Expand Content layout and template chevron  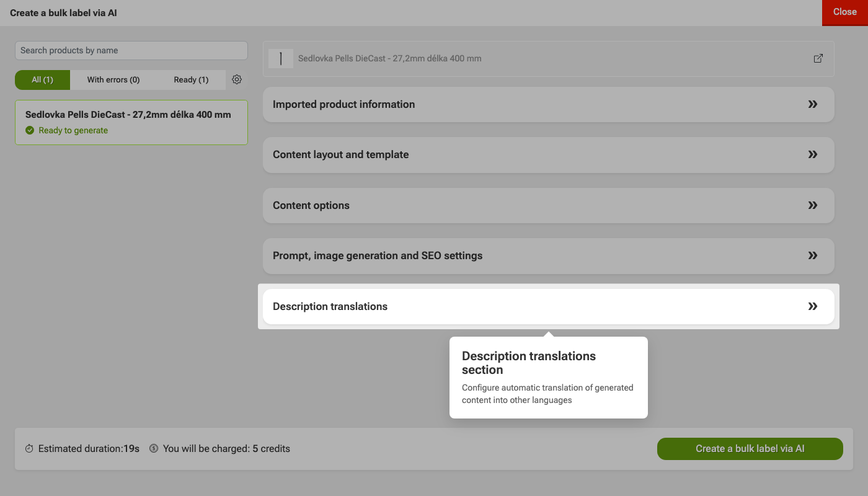coord(813,154)
